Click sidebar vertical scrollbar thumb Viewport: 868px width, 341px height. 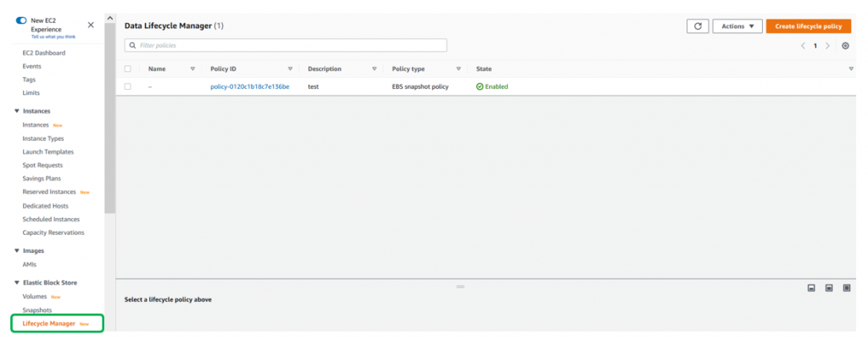109,119
